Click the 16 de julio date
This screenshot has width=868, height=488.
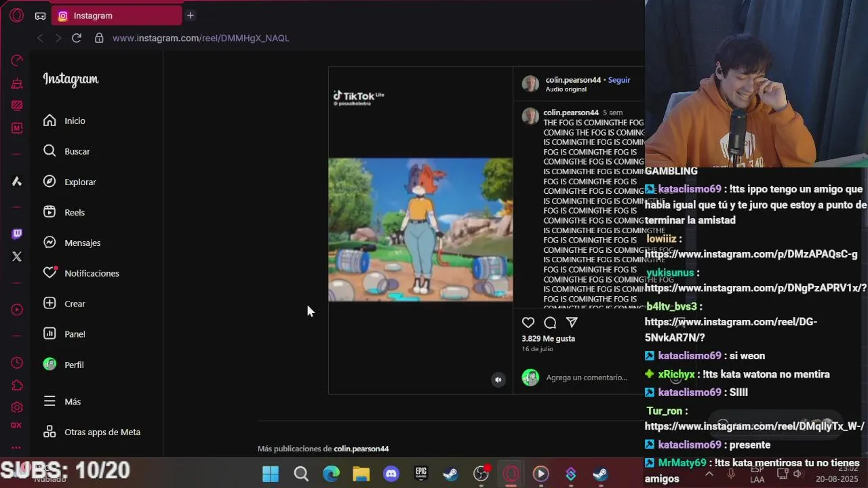pos(537,349)
